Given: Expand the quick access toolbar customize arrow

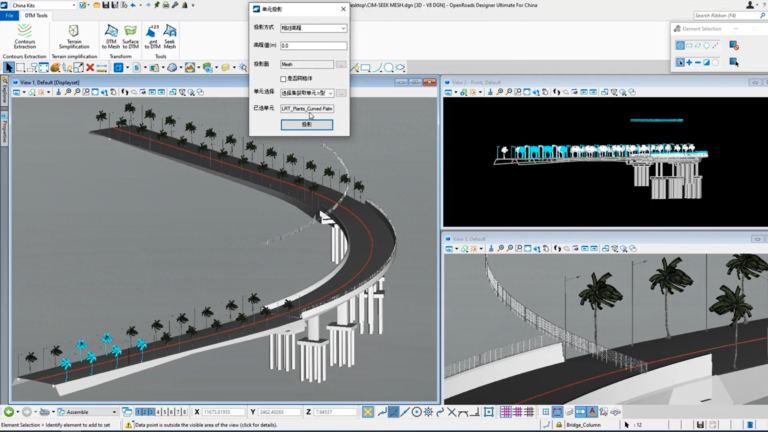Looking at the screenshot, I should pos(193,5).
